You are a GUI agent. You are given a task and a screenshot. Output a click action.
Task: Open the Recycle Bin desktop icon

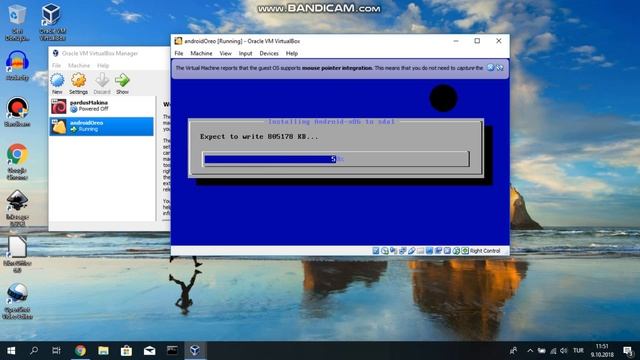(x=17, y=22)
